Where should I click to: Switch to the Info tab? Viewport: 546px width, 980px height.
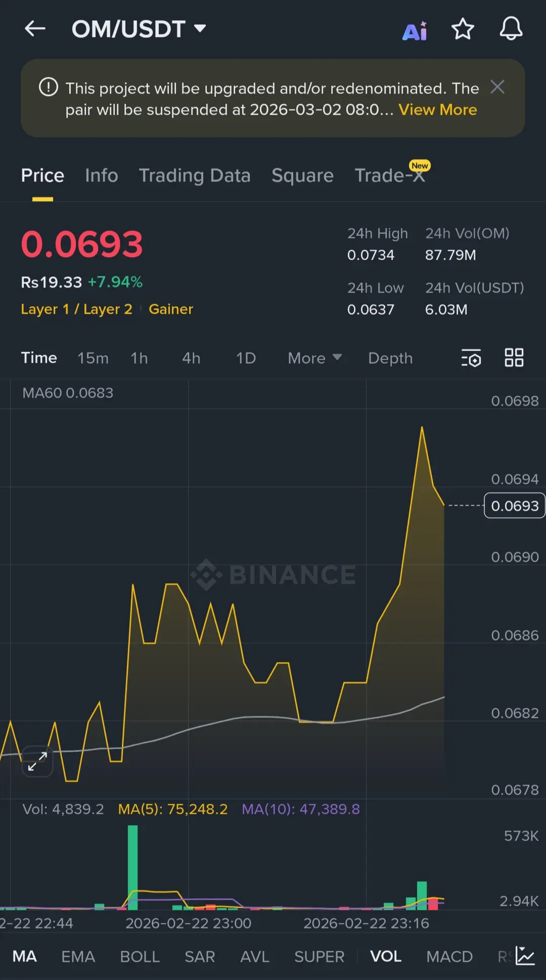click(x=102, y=175)
